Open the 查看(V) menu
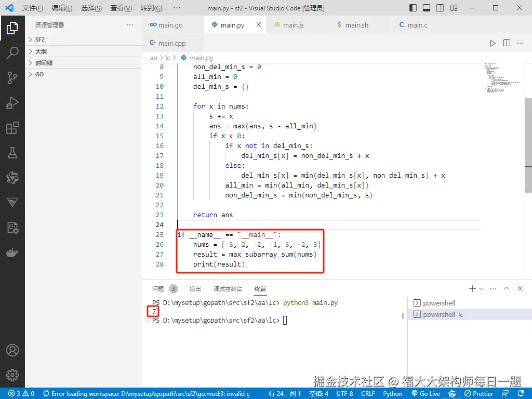532x399 pixels. [x=121, y=8]
